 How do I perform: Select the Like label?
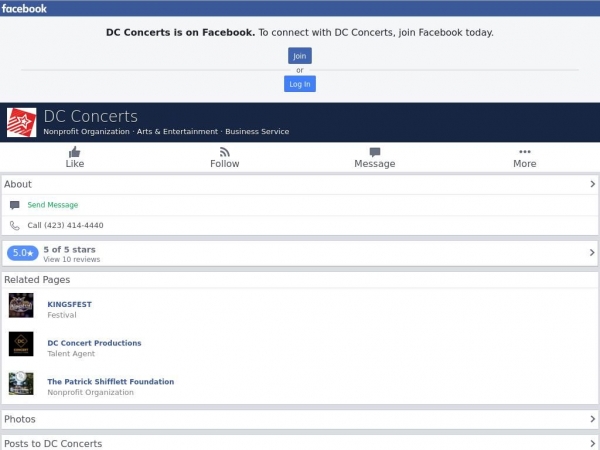(75, 164)
